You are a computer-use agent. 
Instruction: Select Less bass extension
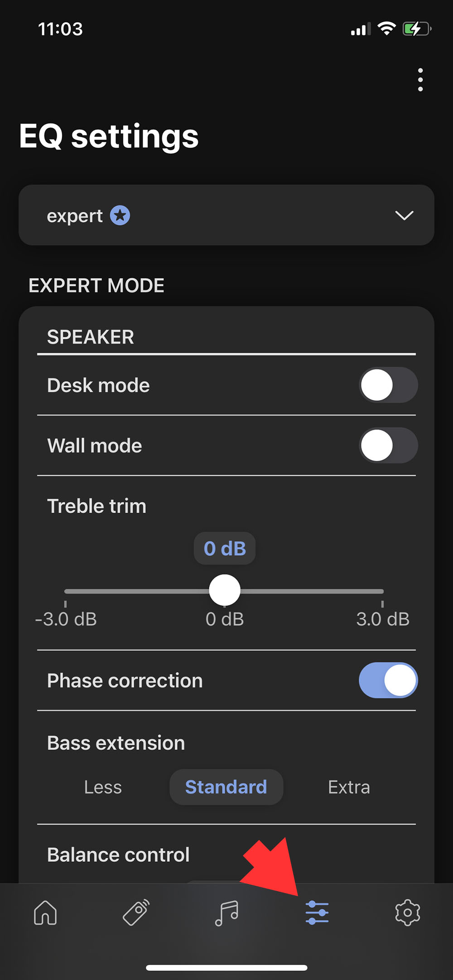click(103, 787)
